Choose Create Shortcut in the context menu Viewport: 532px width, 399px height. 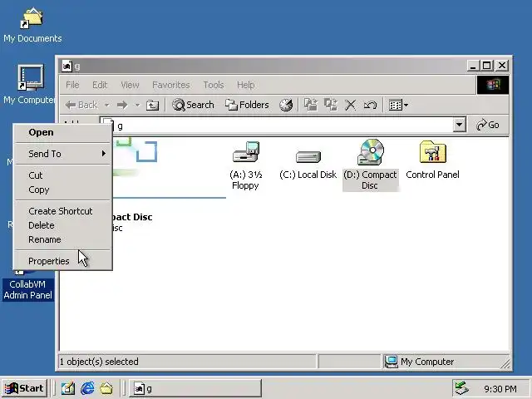tap(63, 211)
